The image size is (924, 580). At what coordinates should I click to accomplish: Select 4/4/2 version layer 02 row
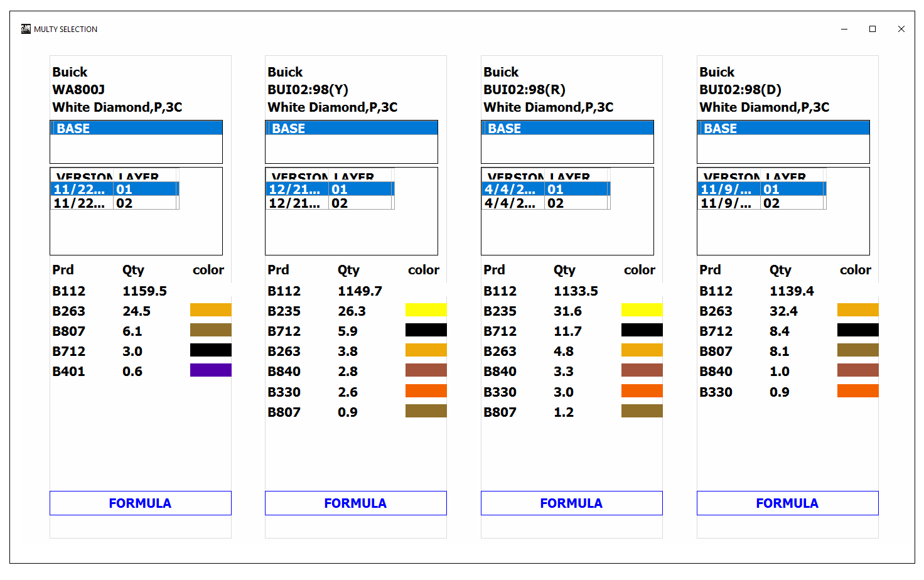coord(546,203)
